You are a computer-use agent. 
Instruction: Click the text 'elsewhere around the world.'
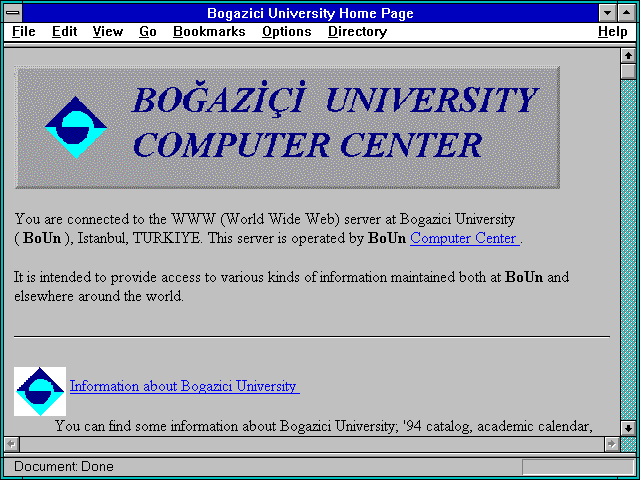pyautogui.click(x=99, y=296)
